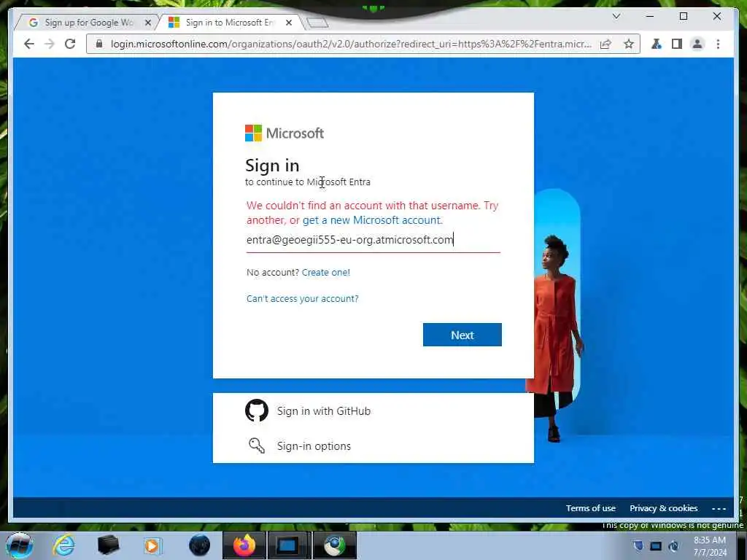Share this page using the share icon

click(605, 44)
